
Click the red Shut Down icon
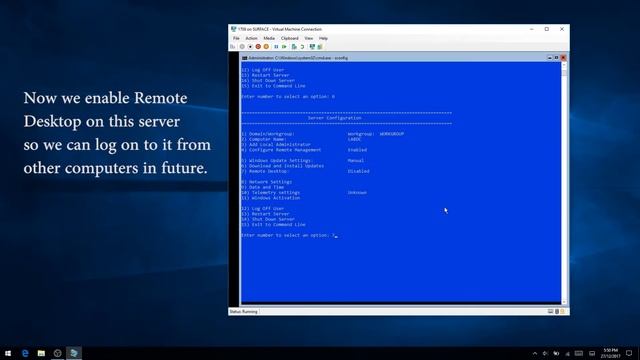(258, 47)
